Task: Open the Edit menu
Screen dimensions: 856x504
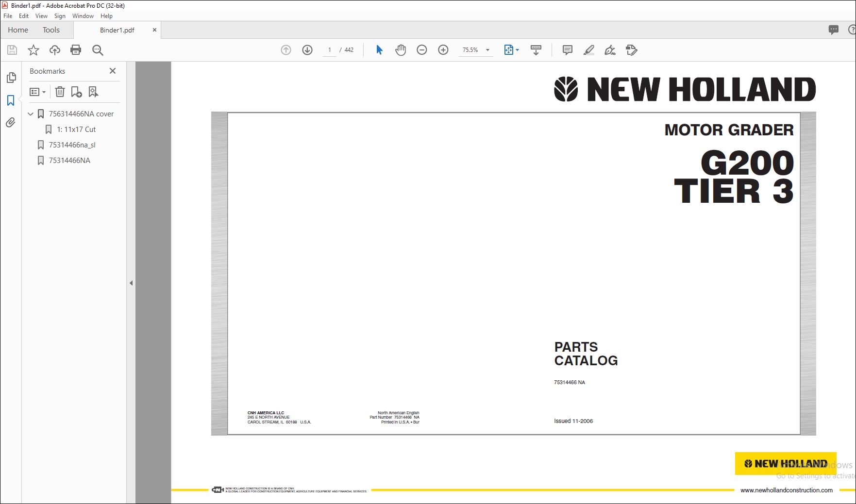Action: [24, 16]
